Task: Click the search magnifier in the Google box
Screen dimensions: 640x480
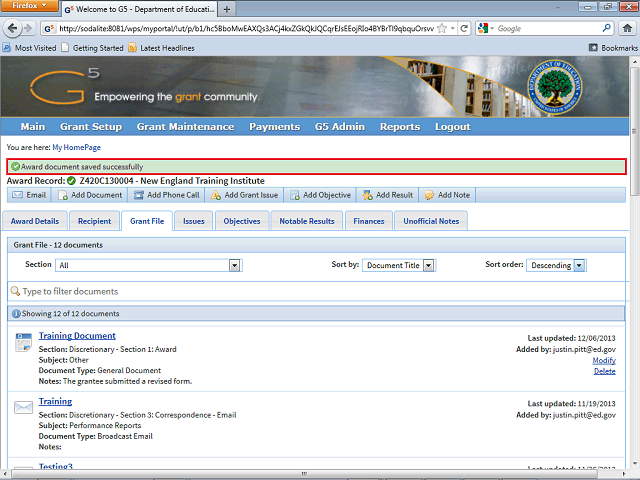Action: (x=607, y=28)
